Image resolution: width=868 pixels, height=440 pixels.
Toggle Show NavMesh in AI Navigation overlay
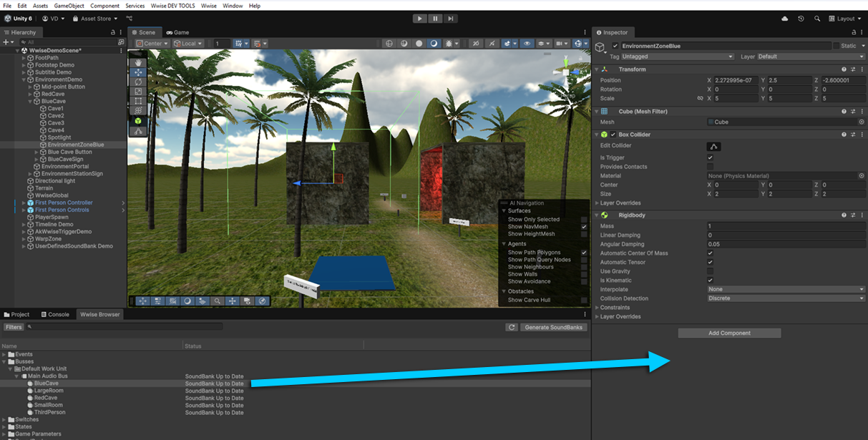(x=584, y=227)
